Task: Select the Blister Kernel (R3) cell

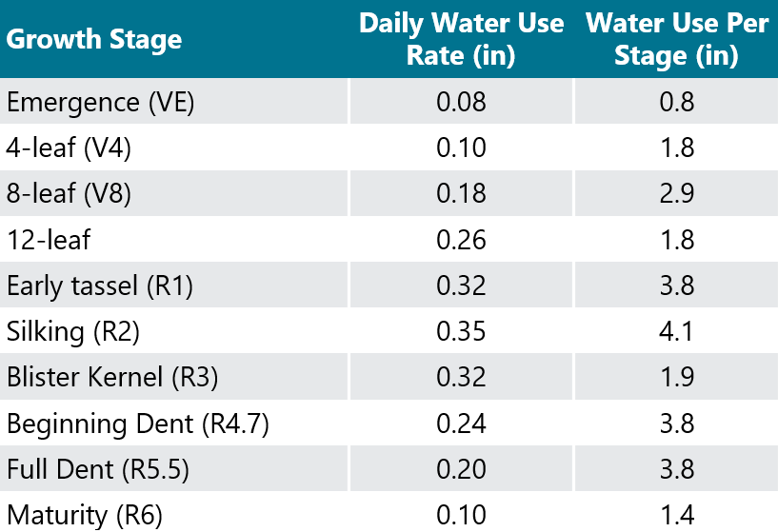Action: point(112,377)
